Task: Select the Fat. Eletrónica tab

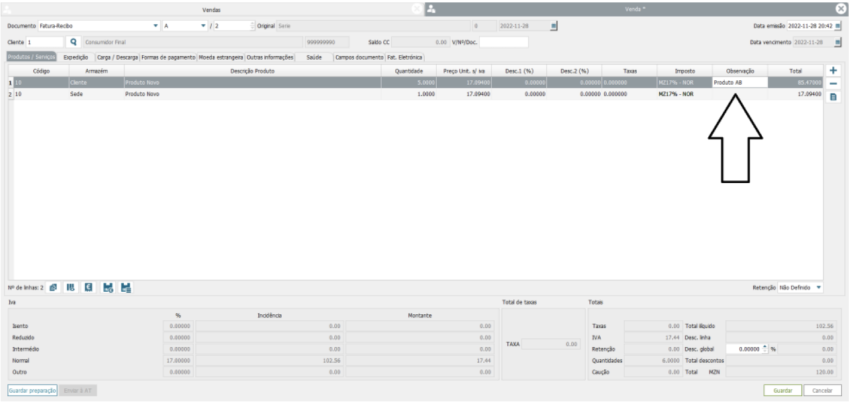Action: coord(406,58)
